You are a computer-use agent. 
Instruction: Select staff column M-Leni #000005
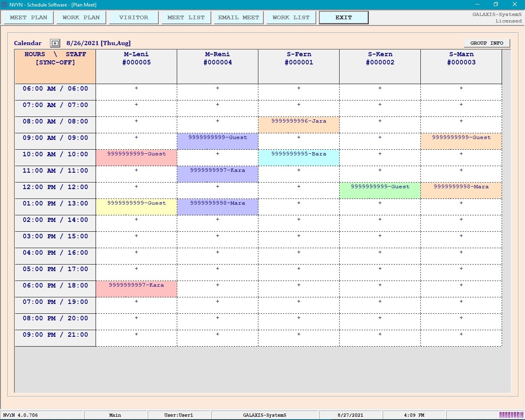tap(137, 67)
